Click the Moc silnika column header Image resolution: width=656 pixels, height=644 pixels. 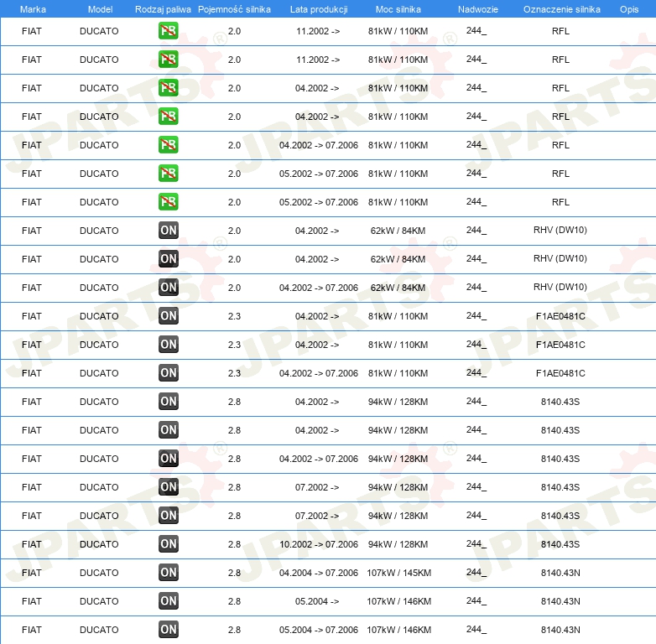click(398, 9)
